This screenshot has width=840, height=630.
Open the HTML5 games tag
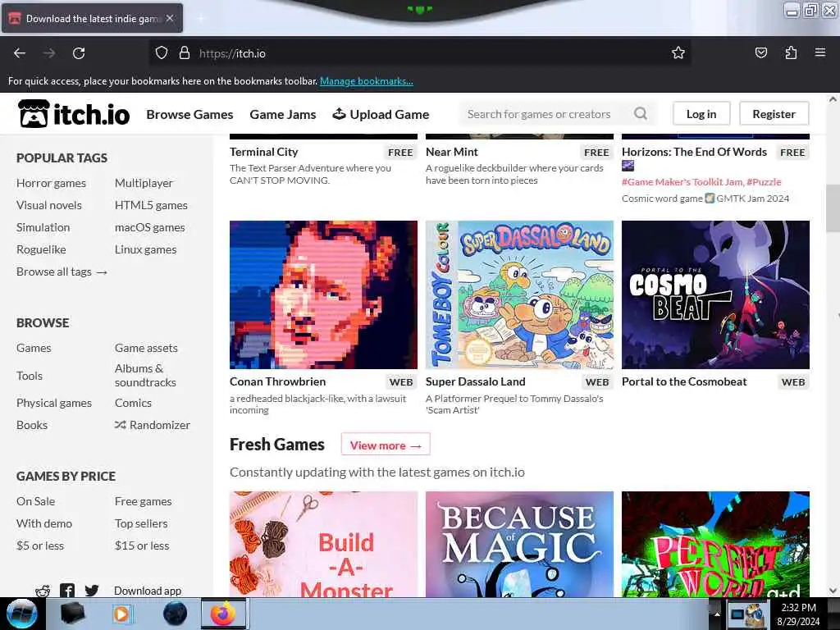coord(151,204)
